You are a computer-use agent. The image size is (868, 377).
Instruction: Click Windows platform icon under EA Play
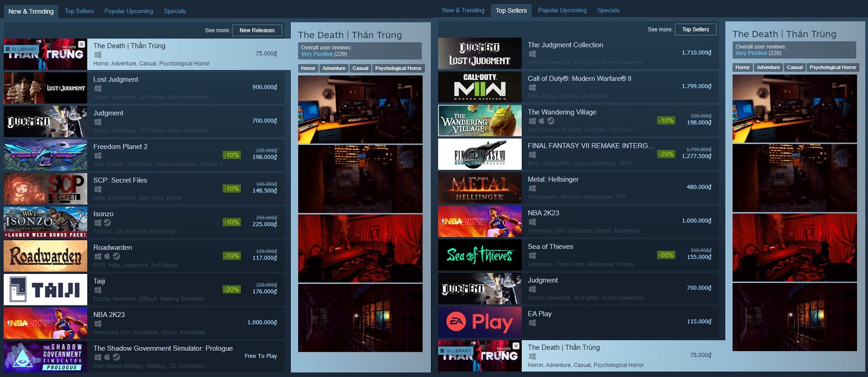pos(532,323)
